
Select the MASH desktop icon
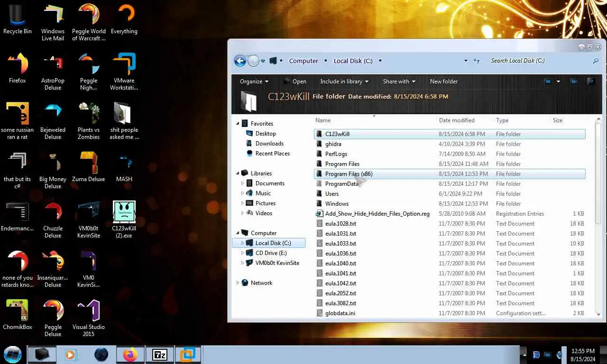click(x=124, y=167)
